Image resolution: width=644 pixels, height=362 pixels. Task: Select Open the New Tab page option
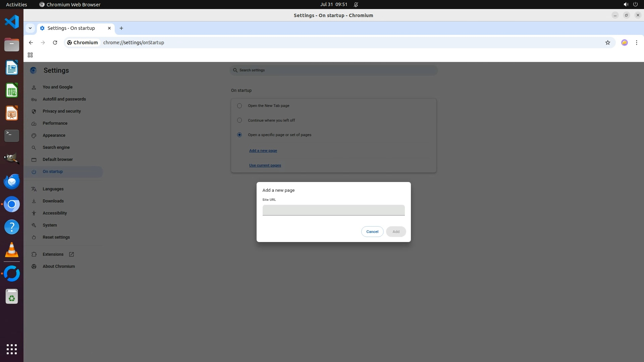pyautogui.click(x=239, y=106)
